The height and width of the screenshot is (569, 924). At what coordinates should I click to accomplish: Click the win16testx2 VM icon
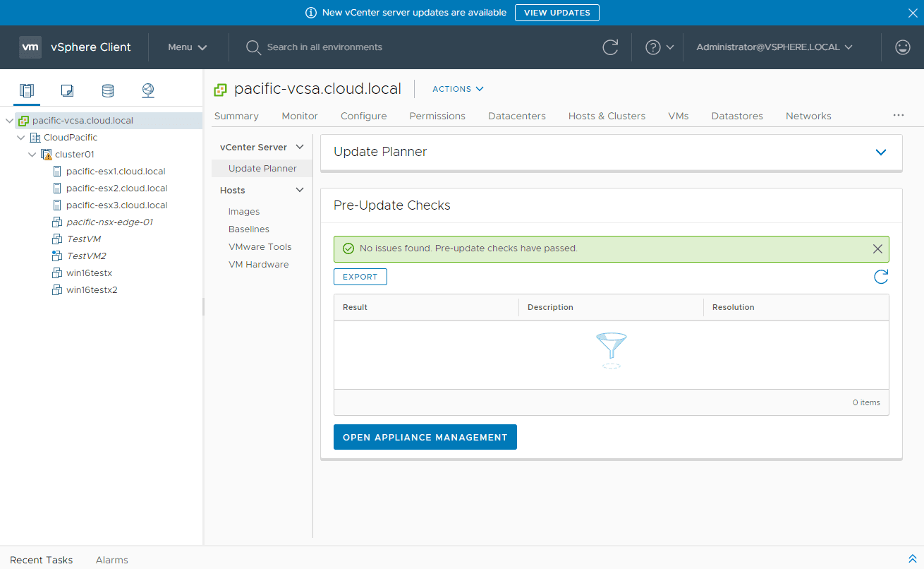(58, 290)
